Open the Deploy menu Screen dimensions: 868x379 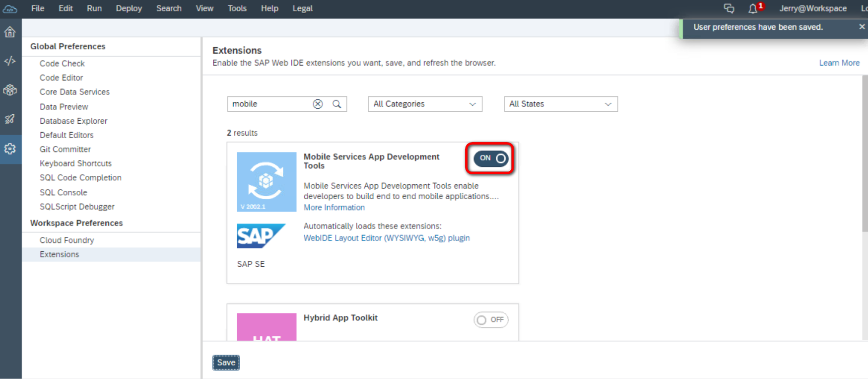pos(129,8)
